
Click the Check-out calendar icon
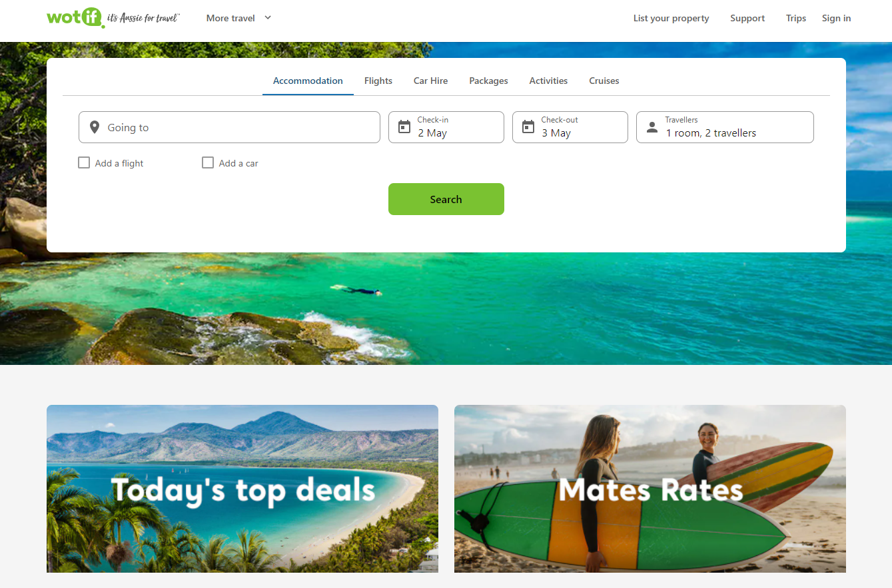pos(528,127)
